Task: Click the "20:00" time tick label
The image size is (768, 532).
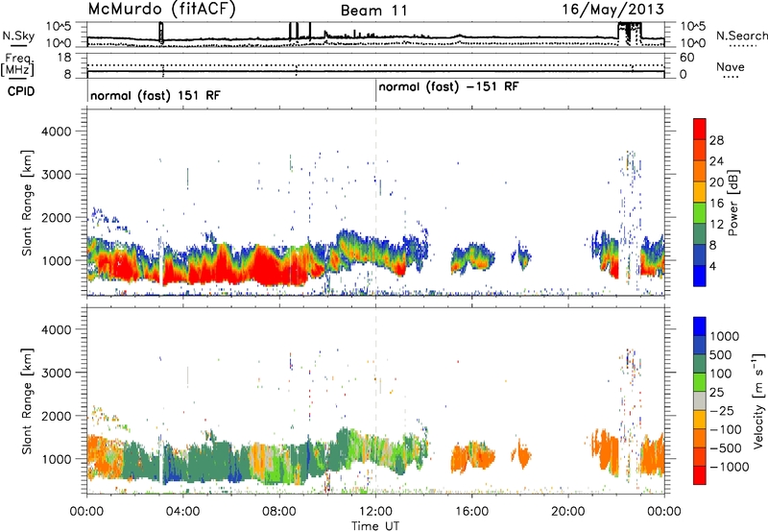Action: tap(567, 512)
